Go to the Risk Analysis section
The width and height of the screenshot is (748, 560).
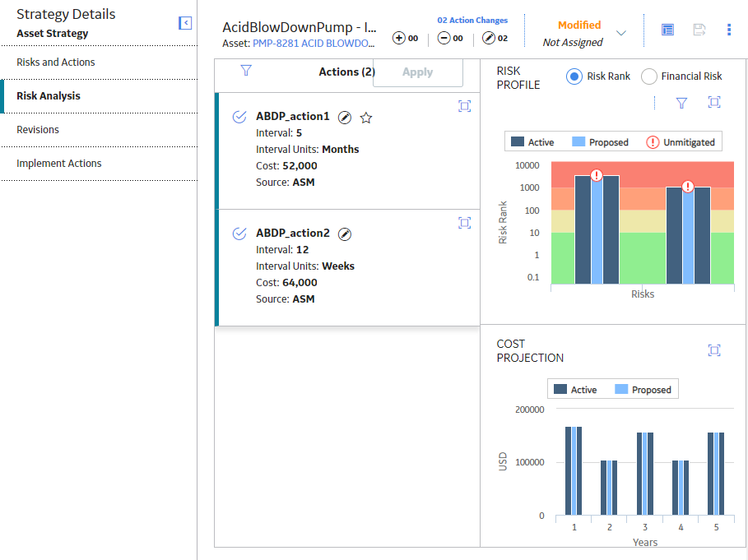click(x=99, y=96)
